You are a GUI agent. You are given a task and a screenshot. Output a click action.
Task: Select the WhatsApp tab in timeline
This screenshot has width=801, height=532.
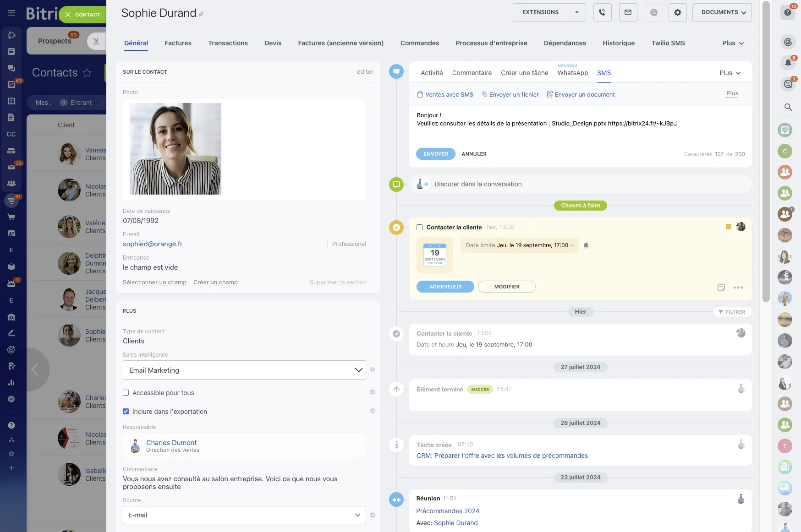tap(572, 73)
